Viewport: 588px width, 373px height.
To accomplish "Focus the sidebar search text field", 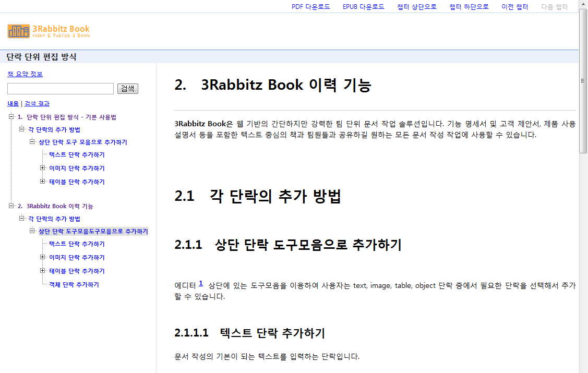I will pyautogui.click(x=61, y=89).
